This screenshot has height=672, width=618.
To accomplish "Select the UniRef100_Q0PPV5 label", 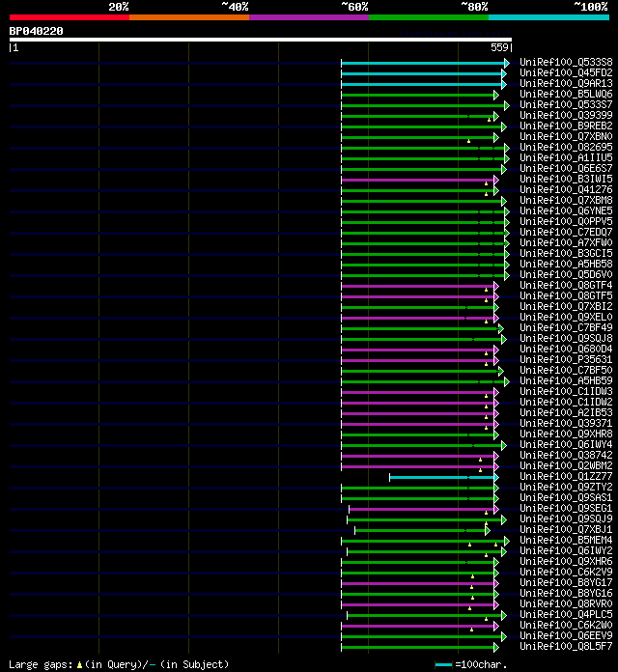I will [566, 222].
